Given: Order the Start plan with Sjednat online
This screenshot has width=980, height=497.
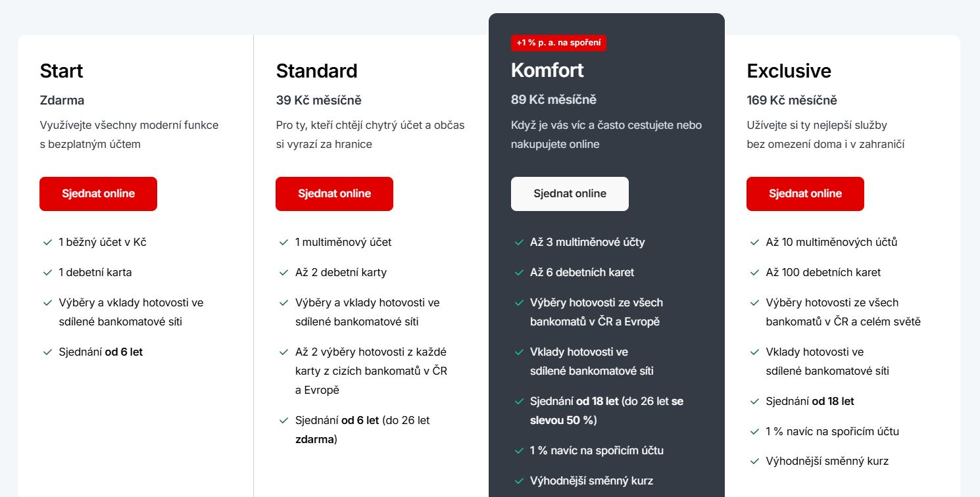Looking at the screenshot, I should 98,194.
